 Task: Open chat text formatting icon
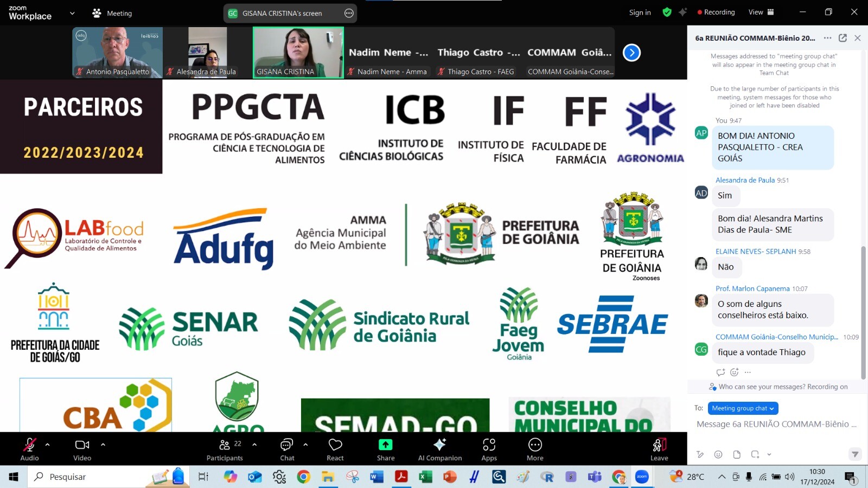[700, 454]
